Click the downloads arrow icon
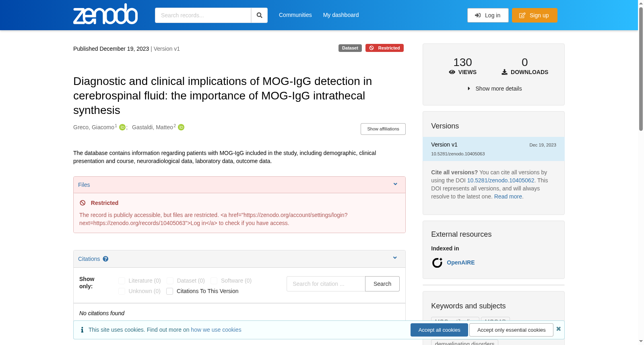This screenshot has width=644, height=345. pos(504,72)
